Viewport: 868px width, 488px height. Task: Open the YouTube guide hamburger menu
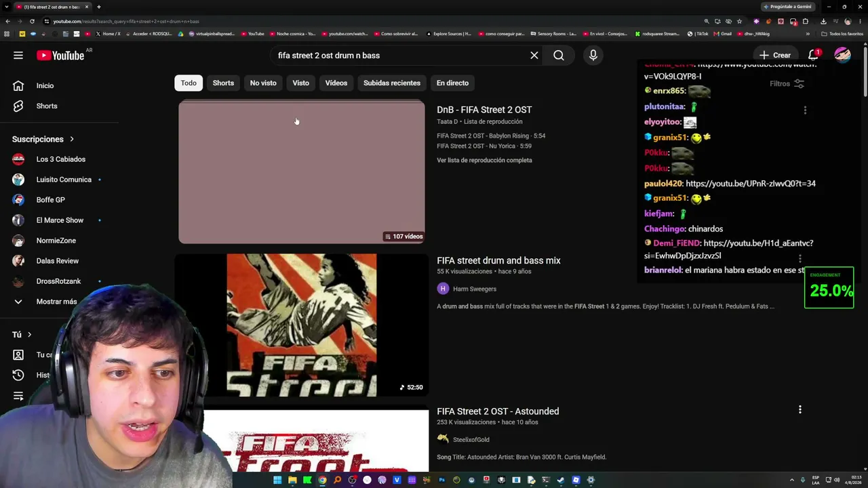coord(18,56)
